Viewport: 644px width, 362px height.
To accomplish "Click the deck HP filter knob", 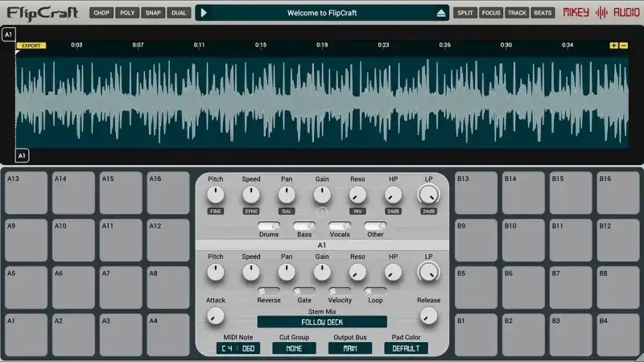I will click(x=393, y=195).
